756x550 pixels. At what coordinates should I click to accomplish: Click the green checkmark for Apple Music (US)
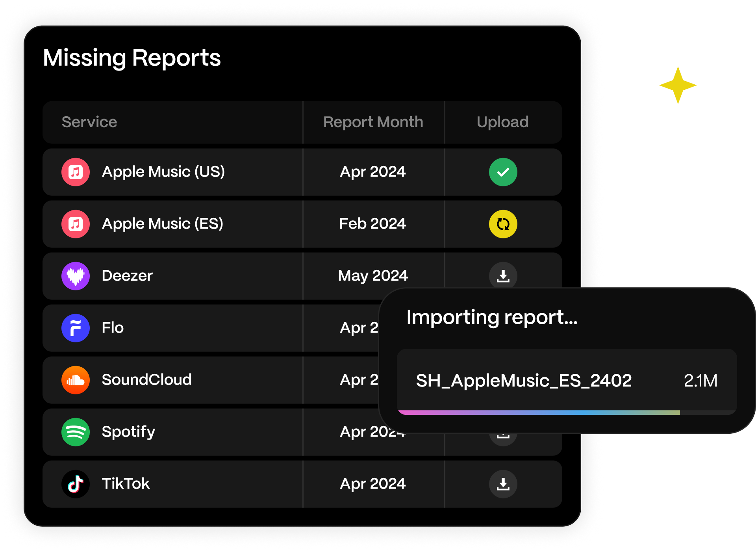pyautogui.click(x=503, y=172)
